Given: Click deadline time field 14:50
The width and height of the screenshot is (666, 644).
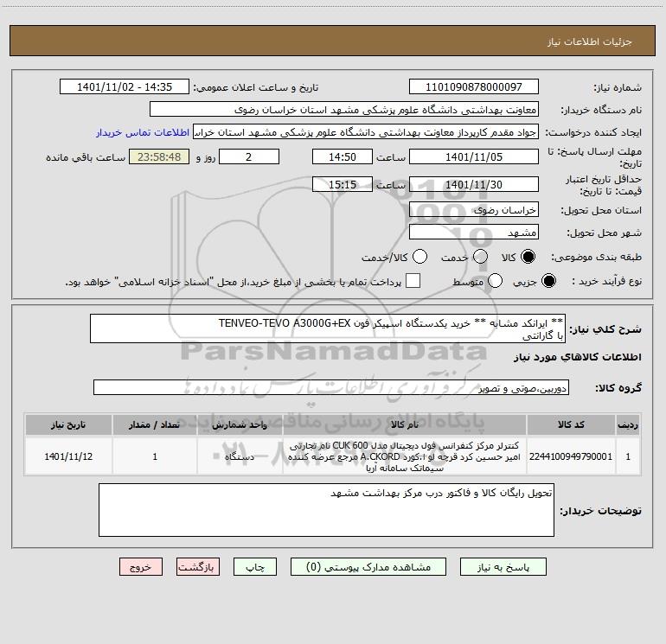Looking at the screenshot, I should tap(343, 157).
